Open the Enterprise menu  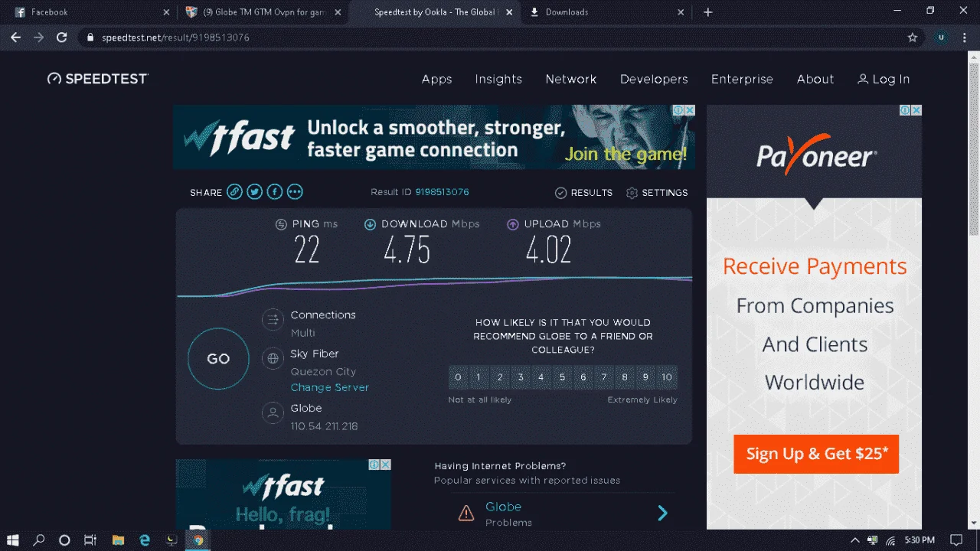click(742, 79)
